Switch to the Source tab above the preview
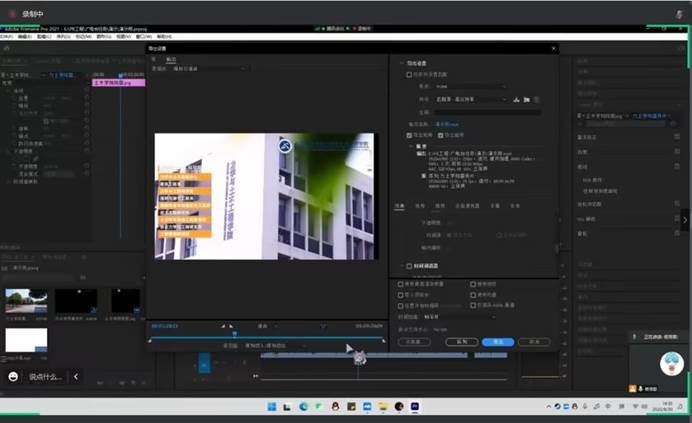 click(156, 59)
